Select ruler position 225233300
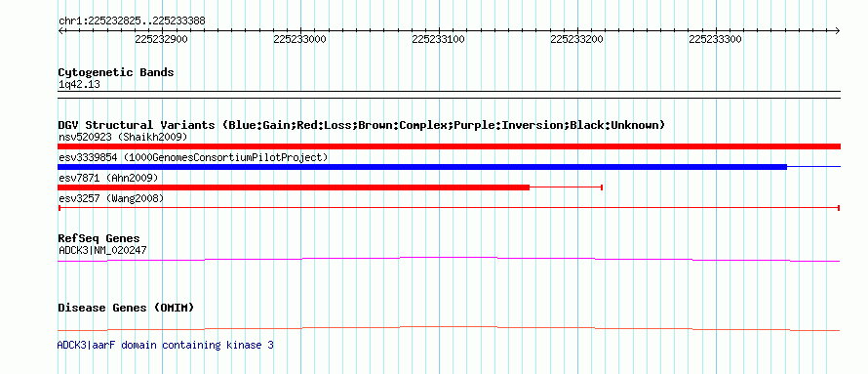Screen dimensions: 868x374 715,39
